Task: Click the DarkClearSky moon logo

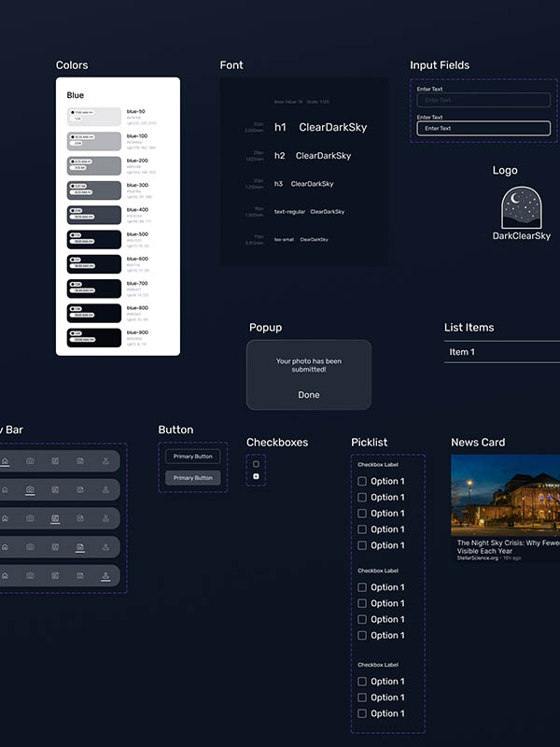Action: (522, 206)
